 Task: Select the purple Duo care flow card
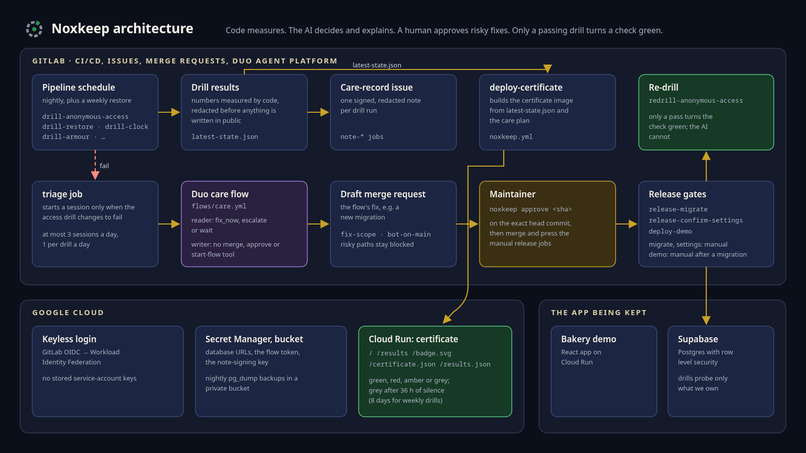(244, 224)
